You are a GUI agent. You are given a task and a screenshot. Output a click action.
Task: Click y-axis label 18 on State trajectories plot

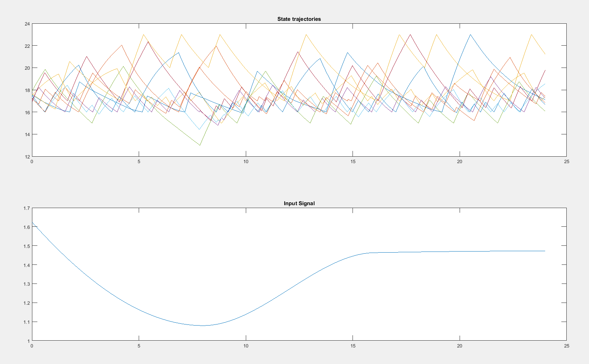tap(27, 90)
